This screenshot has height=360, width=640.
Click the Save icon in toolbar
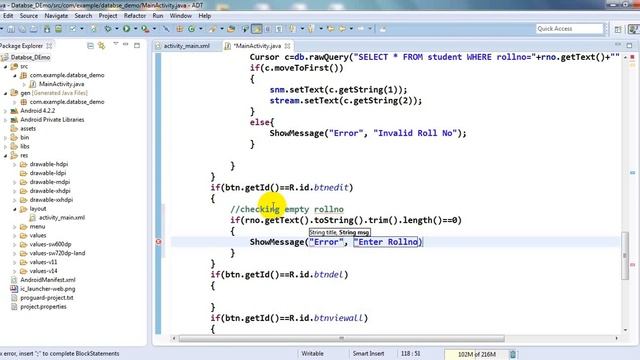pyautogui.click(x=11, y=29)
